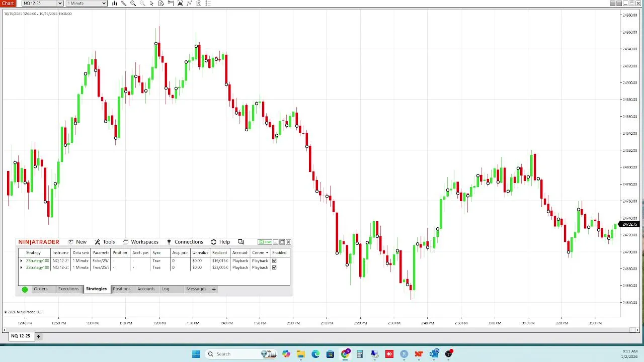Viewport: 644px width, 362px height.
Task: Click the greyed zoom out magnifier icon
Action: (142, 4)
